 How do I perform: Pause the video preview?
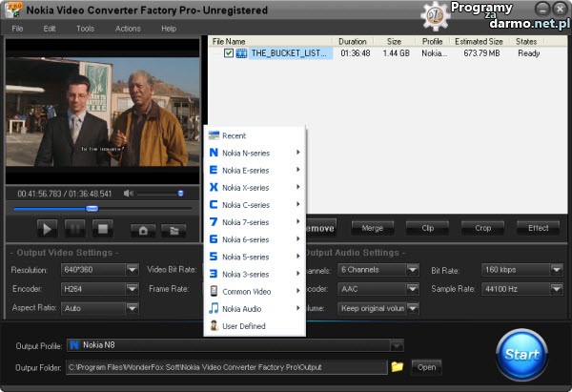pyautogui.click(x=75, y=229)
